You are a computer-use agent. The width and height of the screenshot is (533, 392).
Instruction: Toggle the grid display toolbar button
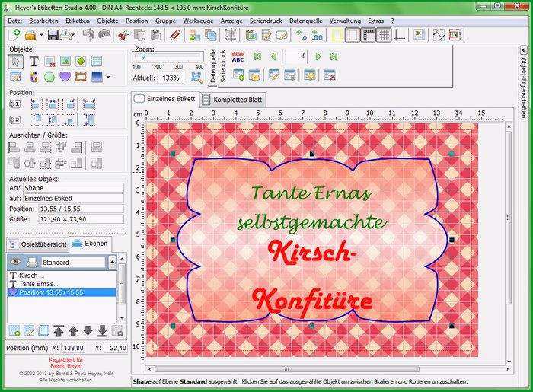click(385, 35)
